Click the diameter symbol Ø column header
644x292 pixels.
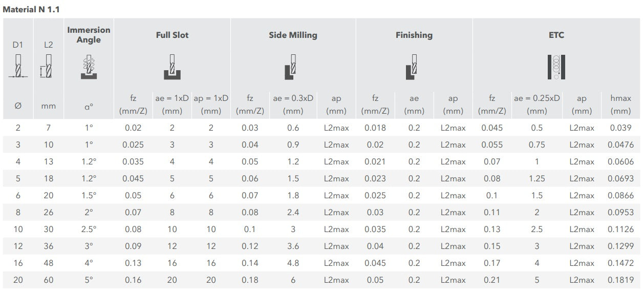pos(18,106)
